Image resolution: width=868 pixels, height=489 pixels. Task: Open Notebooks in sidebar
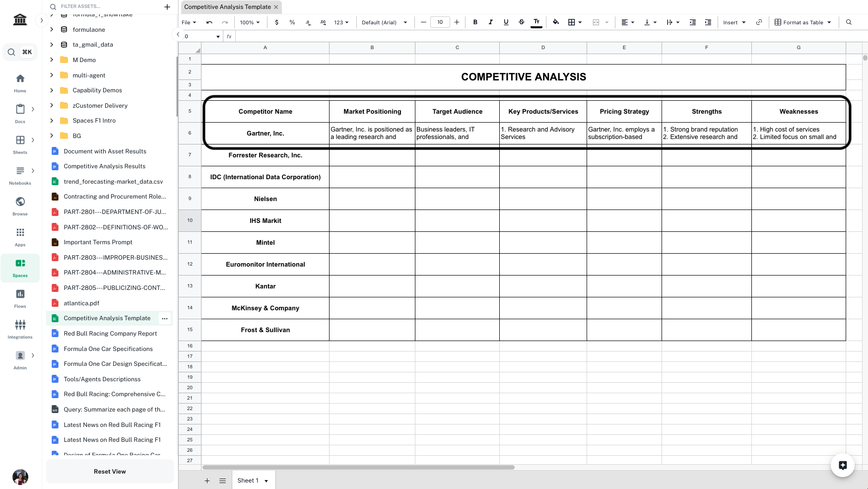click(x=20, y=175)
